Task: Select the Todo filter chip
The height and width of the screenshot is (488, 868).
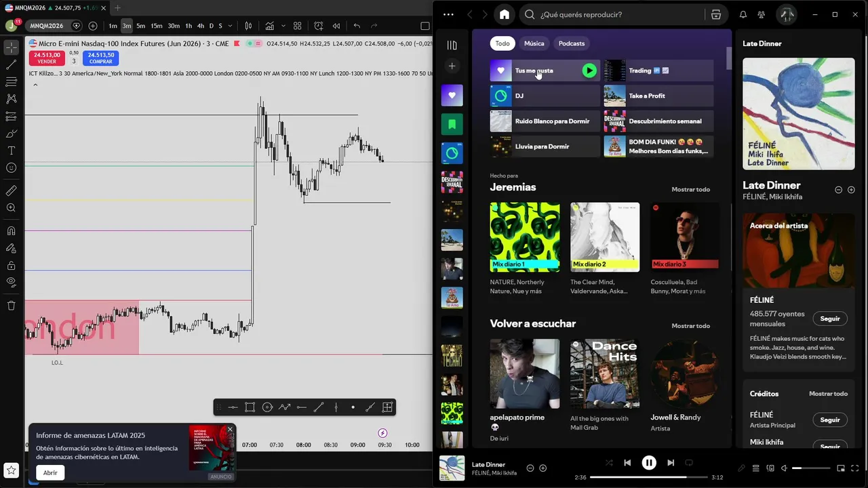Action: click(x=502, y=43)
